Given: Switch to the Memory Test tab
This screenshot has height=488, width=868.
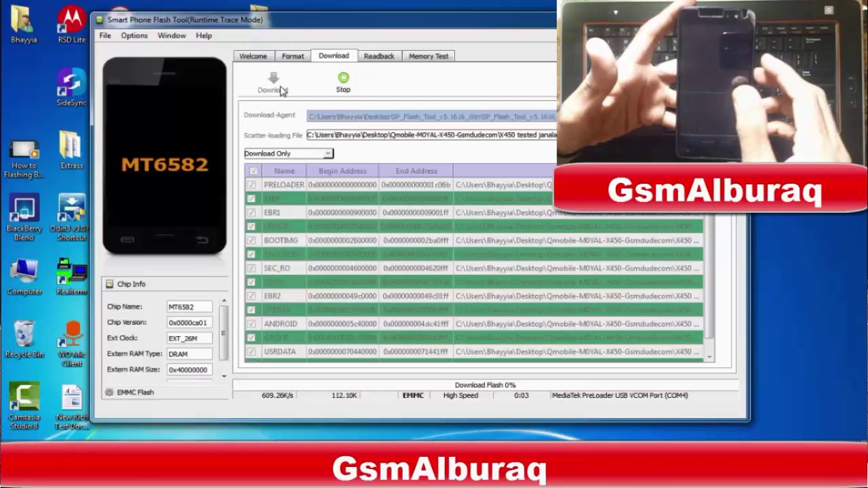Looking at the screenshot, I should coord(429,56).
